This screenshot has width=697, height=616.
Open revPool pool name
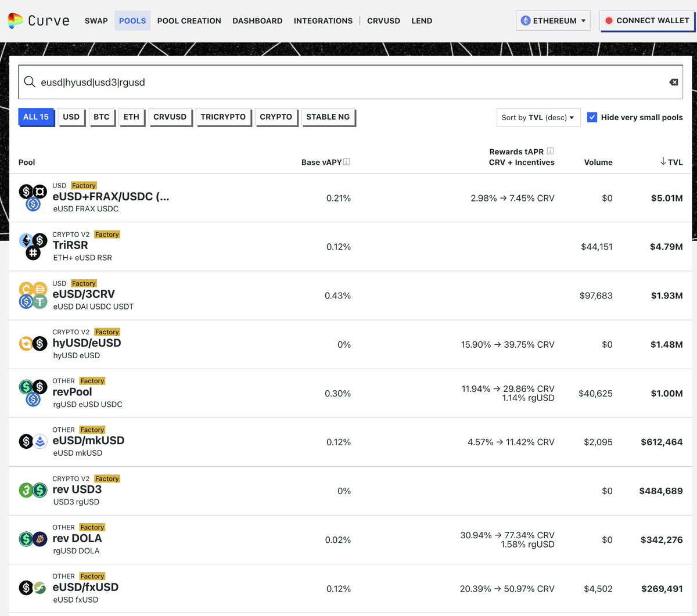point(72,392)
